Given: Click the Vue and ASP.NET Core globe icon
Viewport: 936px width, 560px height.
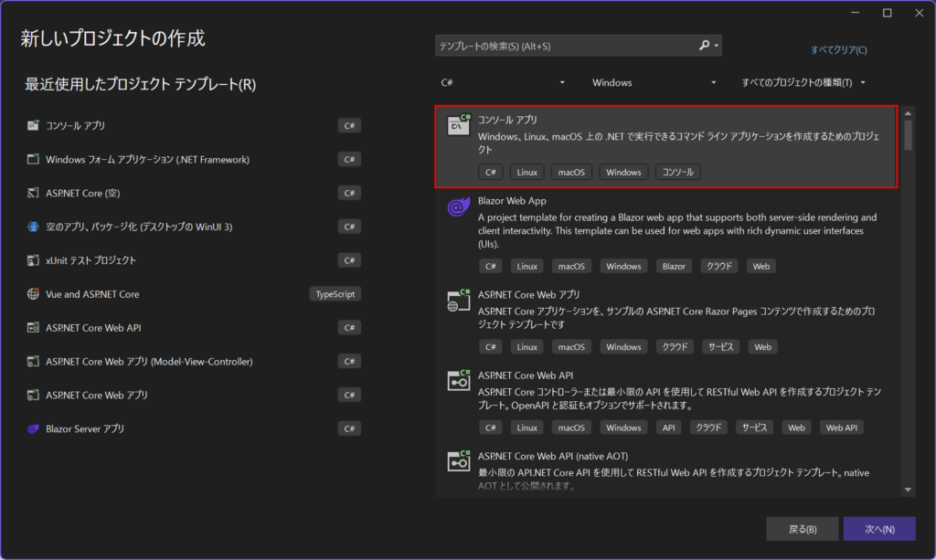Looking at the screenshot, I should [33, 294].
